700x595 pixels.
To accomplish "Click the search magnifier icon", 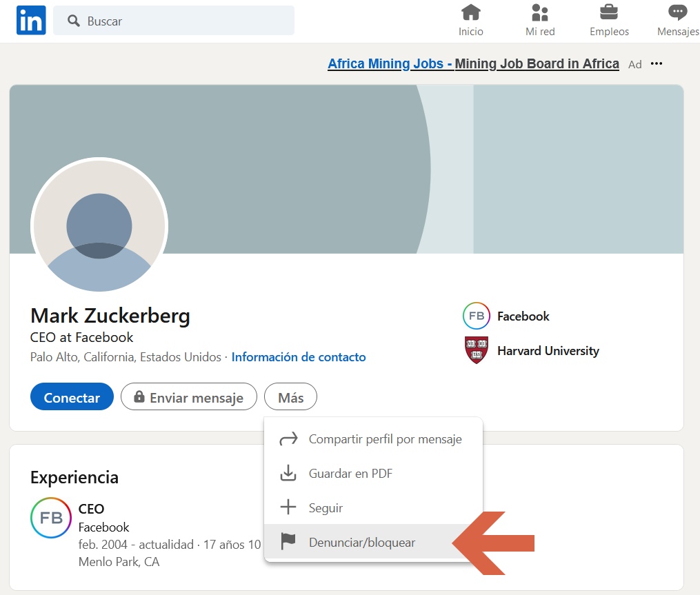I will click(x=74, y=21).
